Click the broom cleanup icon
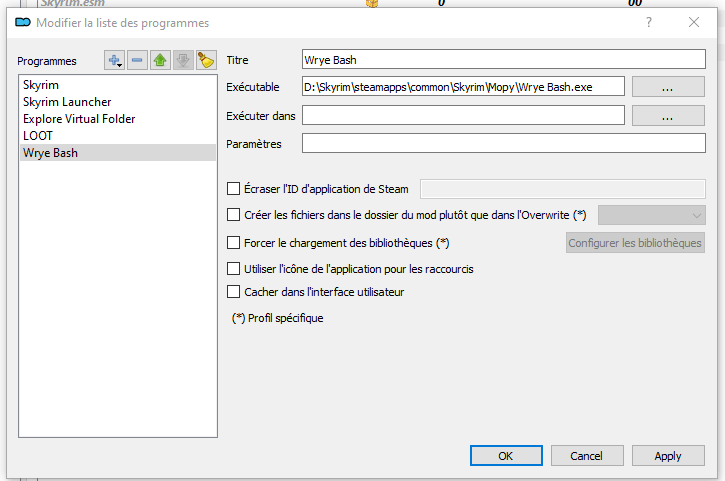 [x=206, y=60]
